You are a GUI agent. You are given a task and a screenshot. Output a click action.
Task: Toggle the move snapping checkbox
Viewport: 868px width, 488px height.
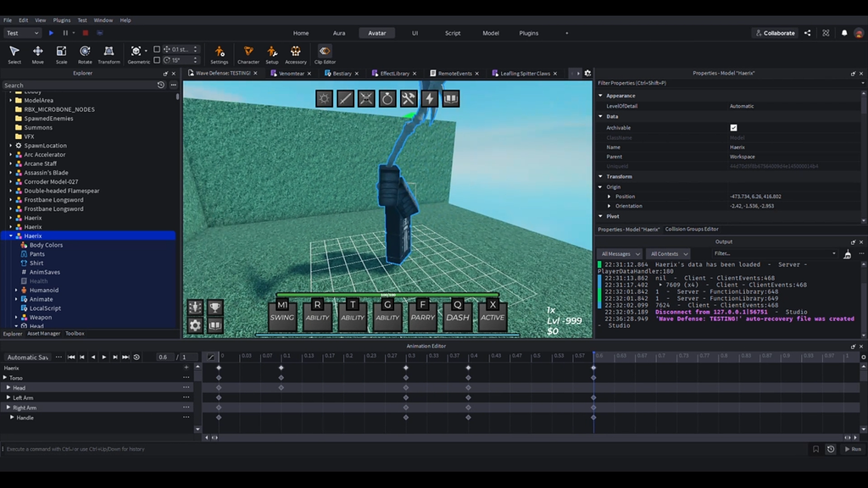point(157,49)
